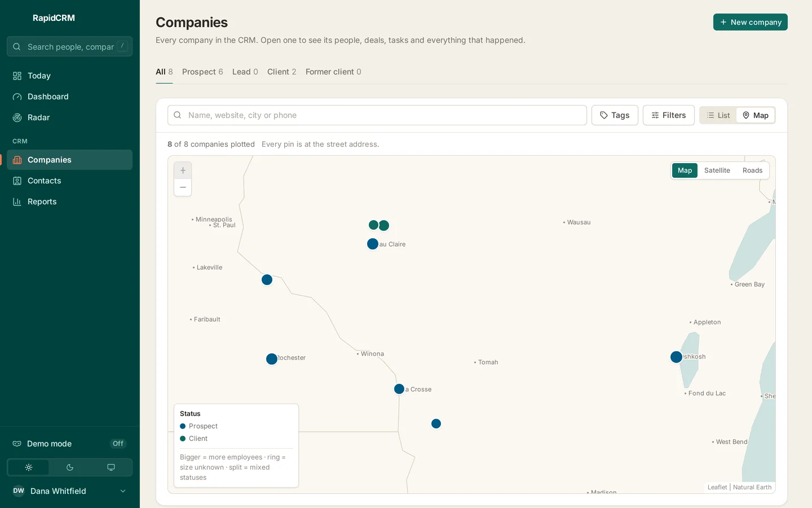
Task: Switch to the Lead tab
Action: click(x=245, y=72)
